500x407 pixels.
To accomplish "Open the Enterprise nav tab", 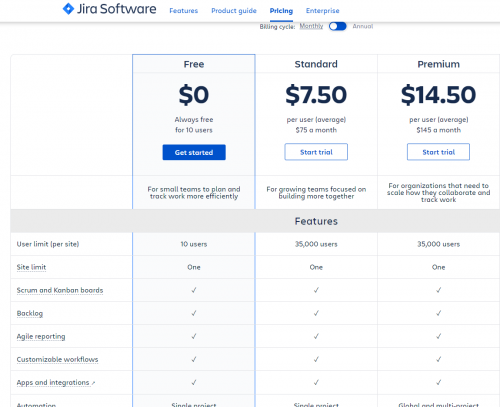I will coord(323,11).
